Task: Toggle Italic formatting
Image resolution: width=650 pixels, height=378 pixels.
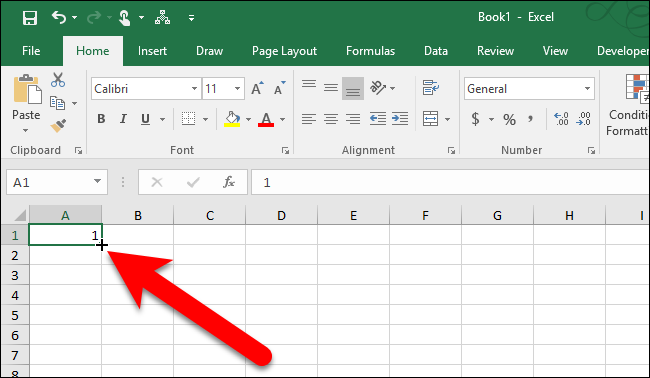Action: tap(123, 119)
